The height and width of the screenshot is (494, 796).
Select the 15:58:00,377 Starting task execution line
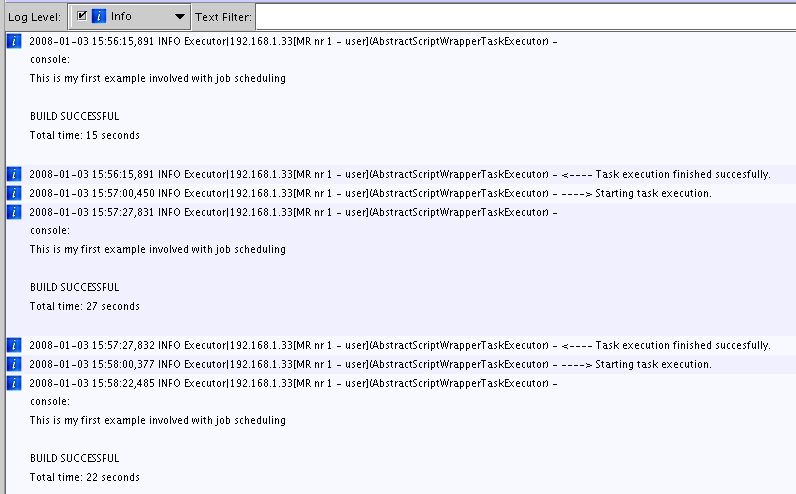(371, 364)
